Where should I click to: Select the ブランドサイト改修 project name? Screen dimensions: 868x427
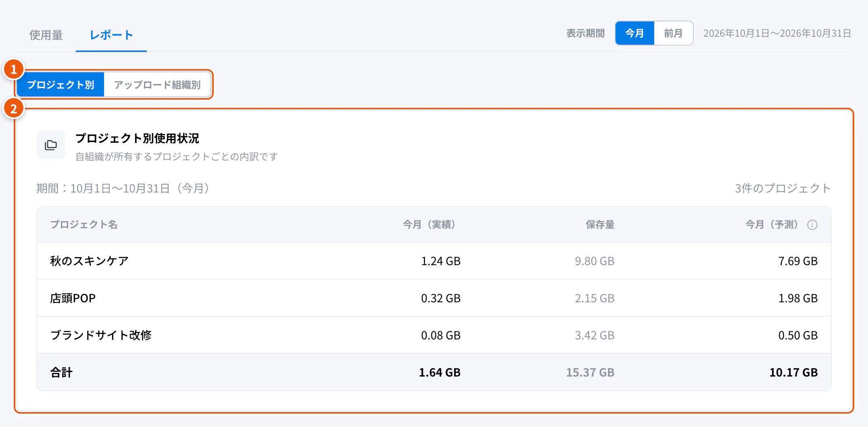pos(101,335)
